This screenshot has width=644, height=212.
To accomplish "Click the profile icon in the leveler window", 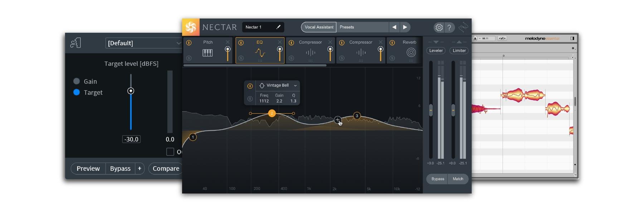I will click(75, 43).
